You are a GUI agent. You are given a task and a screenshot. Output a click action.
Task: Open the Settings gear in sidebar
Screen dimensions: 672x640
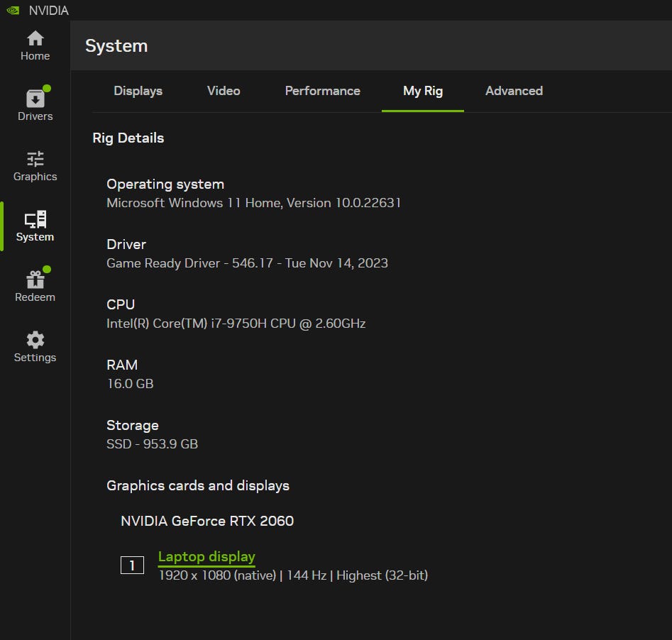coord(35,347)
